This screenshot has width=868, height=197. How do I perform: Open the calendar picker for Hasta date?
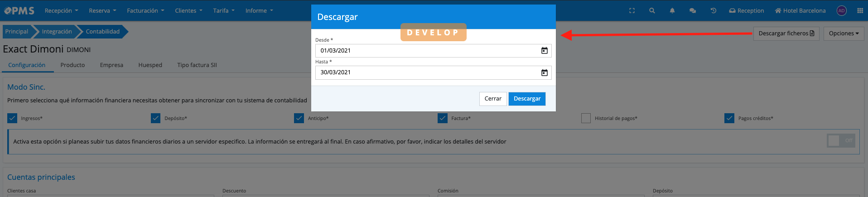pos(544,72)
